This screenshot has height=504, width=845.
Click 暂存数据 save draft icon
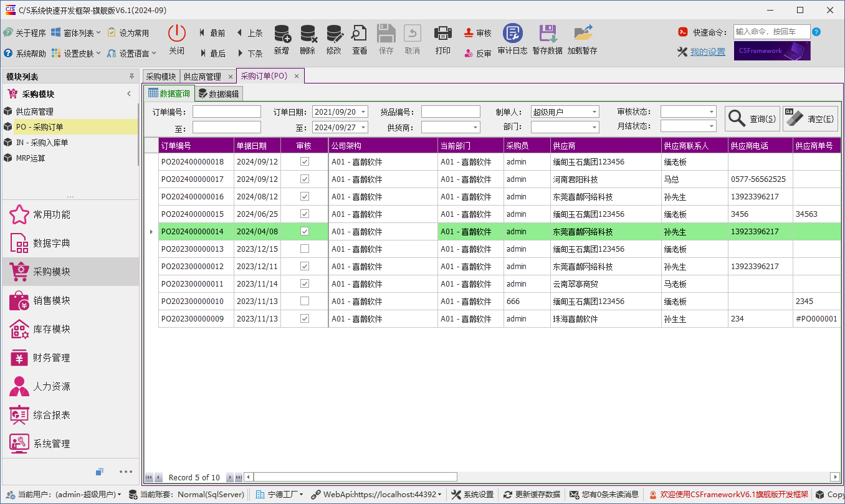[x=548, y=33]
